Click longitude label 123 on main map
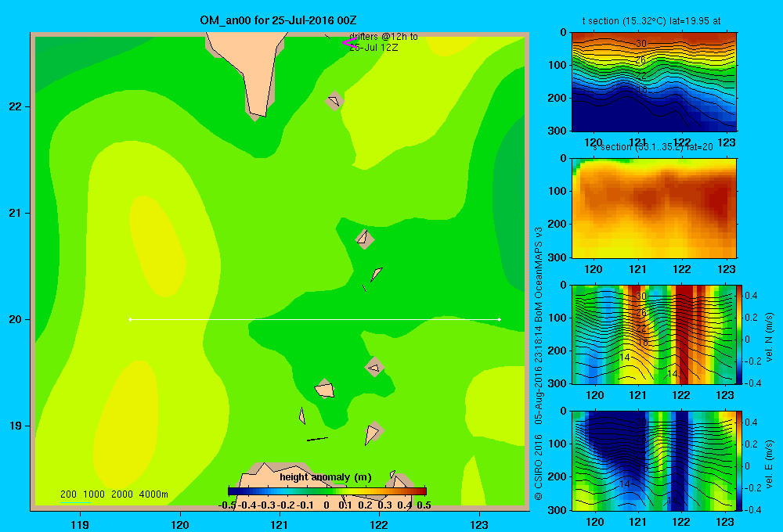The height and width of the screenshot is (532, 783). (479, 524)
